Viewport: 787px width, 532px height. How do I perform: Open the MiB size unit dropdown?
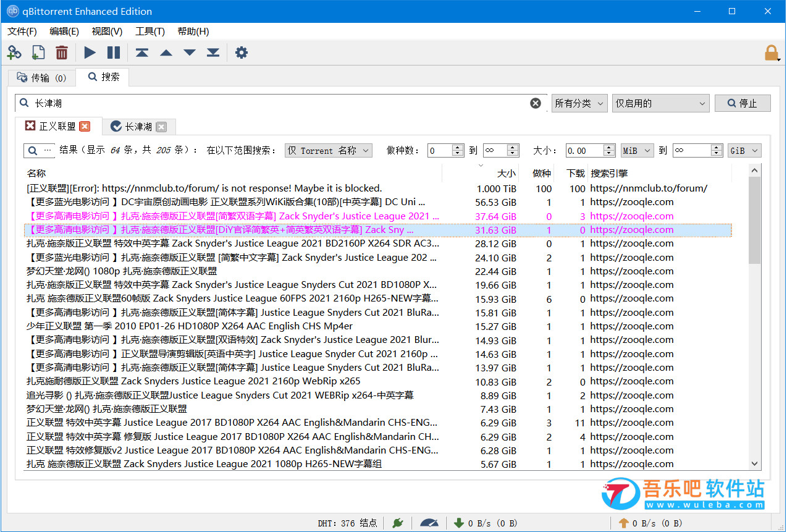(638, 150)
